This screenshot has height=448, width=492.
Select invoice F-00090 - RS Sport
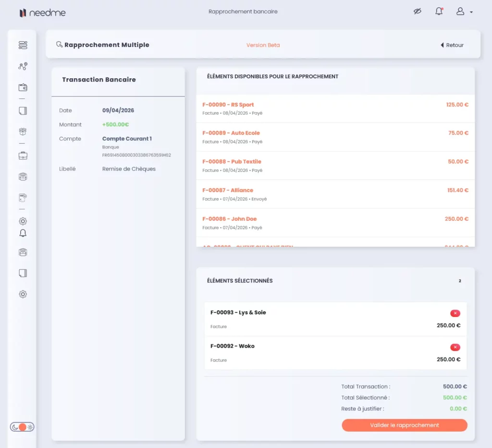click(335, 109)
